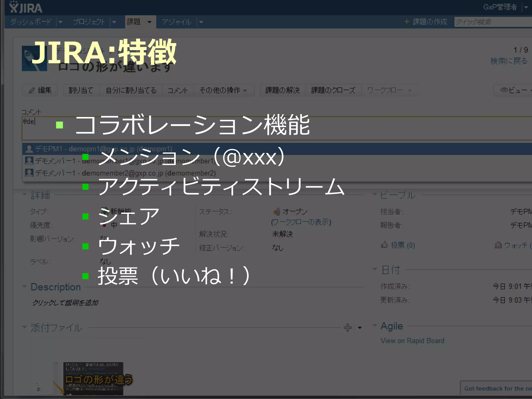
Task: Expand the アジャイル dropdown arrow
Action: [201, 22]
